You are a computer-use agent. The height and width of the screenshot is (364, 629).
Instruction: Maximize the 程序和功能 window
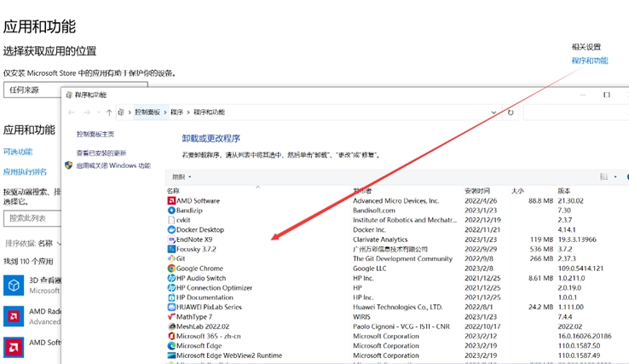[607, 95]
